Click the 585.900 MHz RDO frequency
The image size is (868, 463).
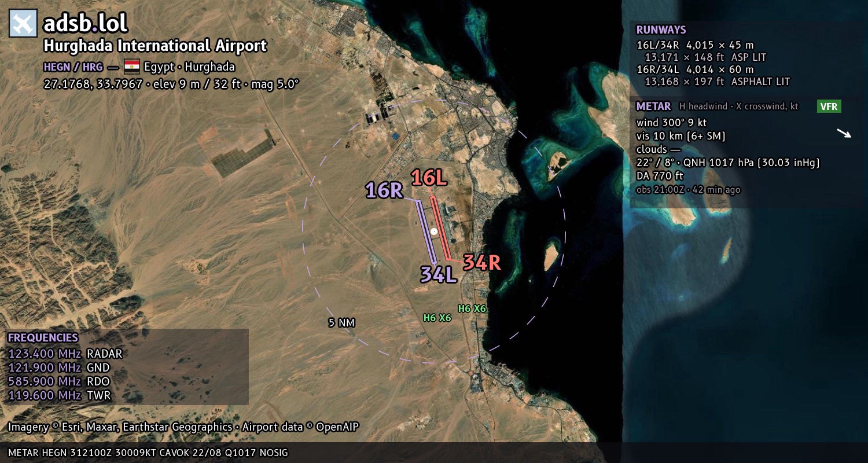pyautogui.click(x=60, y=381)
